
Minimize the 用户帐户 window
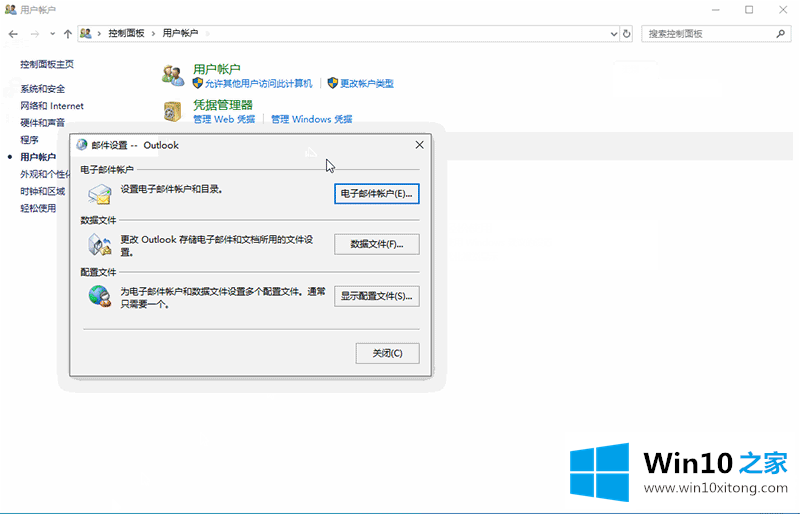(x=716, y=10)
